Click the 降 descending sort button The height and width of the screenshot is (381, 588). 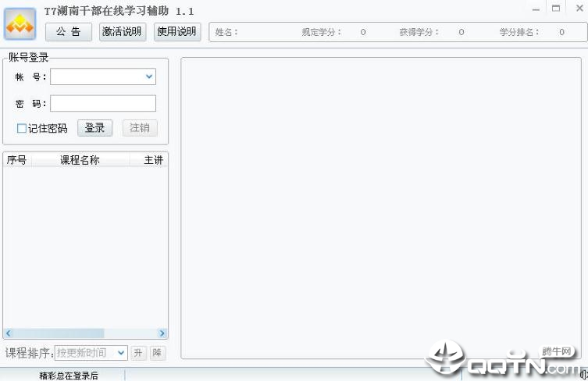[x=158, y=353]
